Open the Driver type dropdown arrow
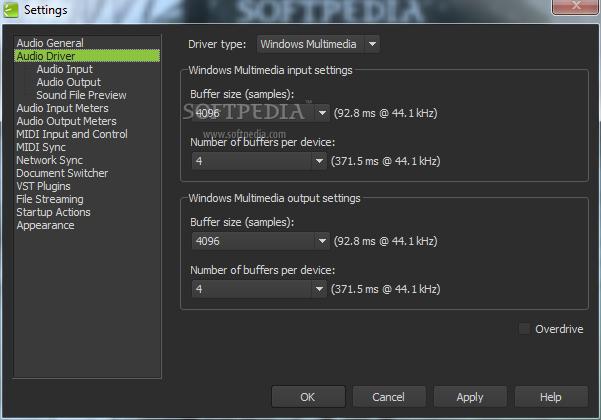Viewport: 601px width, 420px height. coord(372,44)
